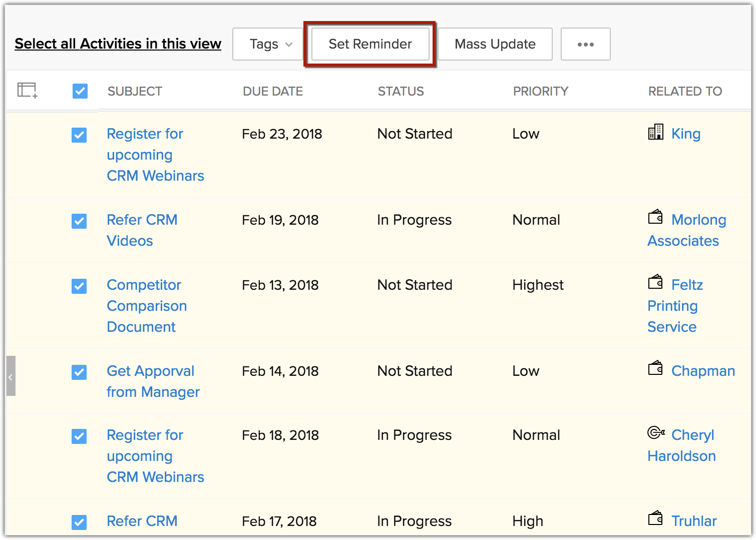Click the deal icon beside Chapman

point(655,369)
